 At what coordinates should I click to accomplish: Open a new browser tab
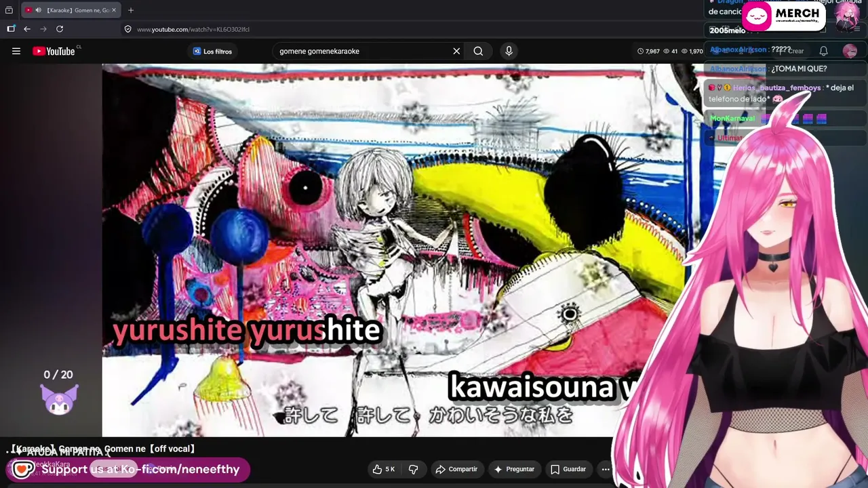pyautogui.click(x=131, y=10)
